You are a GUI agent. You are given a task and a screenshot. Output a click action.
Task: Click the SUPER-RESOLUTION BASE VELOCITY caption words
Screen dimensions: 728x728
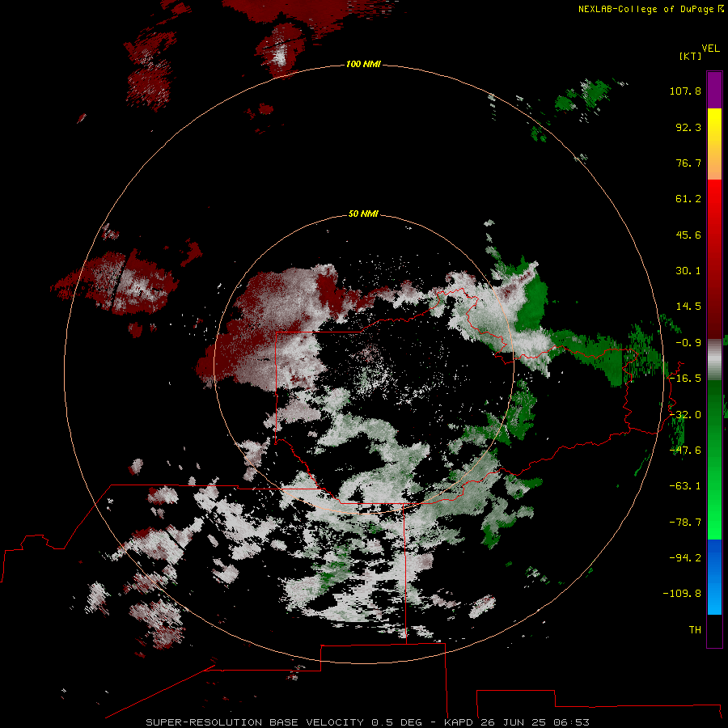[255, 722]
